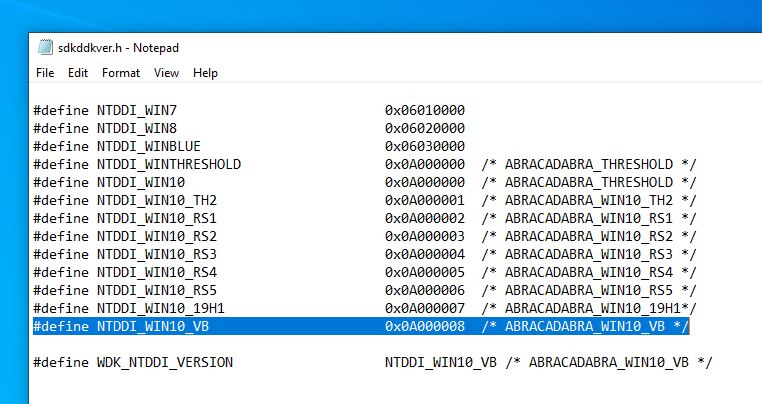Open the Edit menu

[78, 73]
